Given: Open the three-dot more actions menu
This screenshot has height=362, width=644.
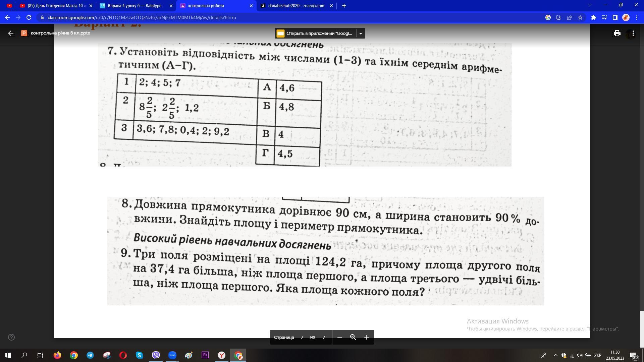Looking at the screenshot, I should (633, 33).
